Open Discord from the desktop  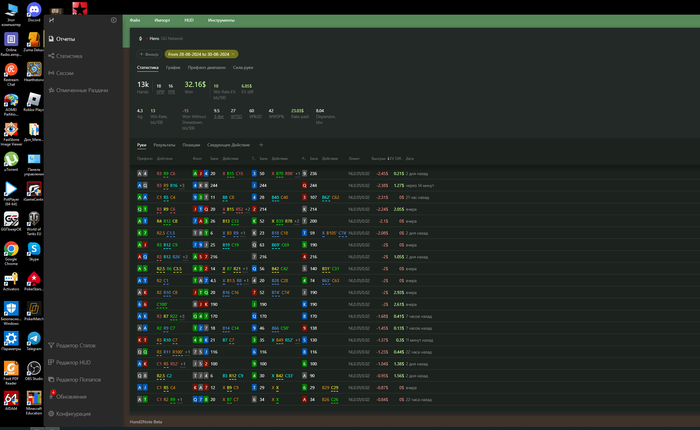34,12
